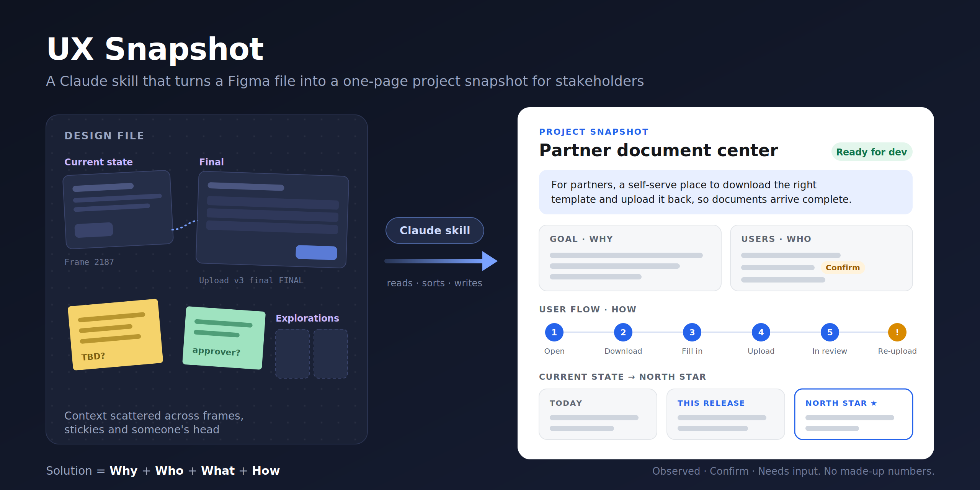Select the NORTH STAR card
This screenshot has width=980, height=490.
pos(853,414)
